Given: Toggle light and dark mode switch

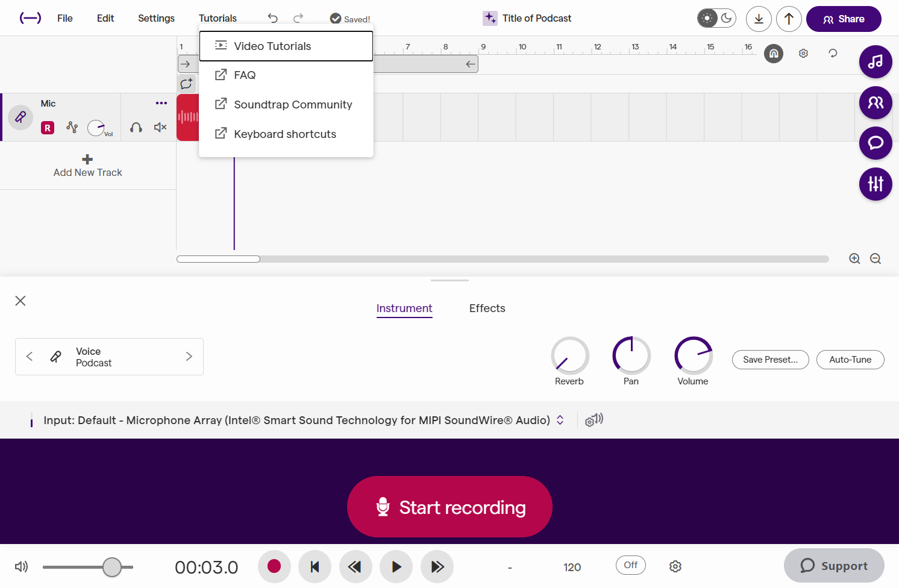Looking at the screenshot, I should [716, 18].
